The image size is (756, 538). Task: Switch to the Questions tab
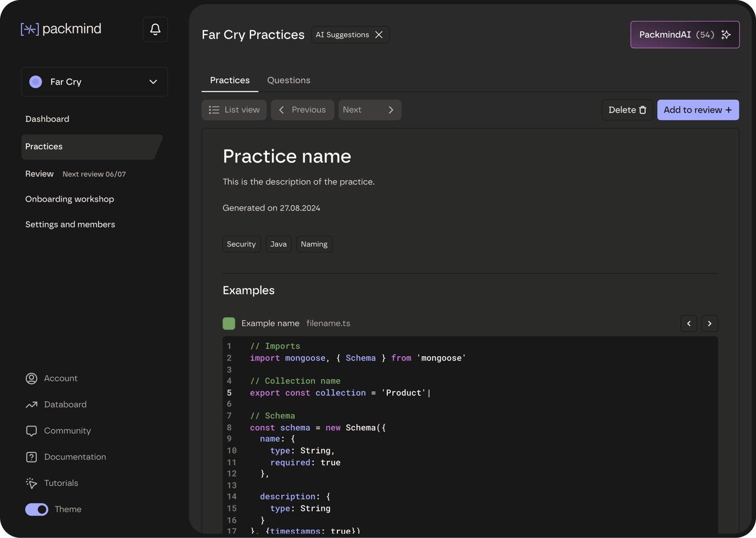(288, 80)
